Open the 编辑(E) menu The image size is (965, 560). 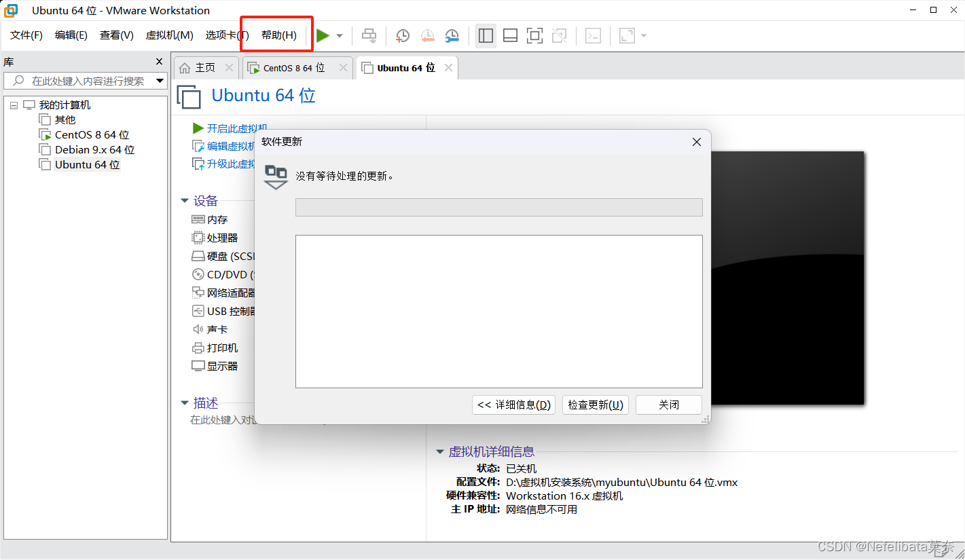71,35
